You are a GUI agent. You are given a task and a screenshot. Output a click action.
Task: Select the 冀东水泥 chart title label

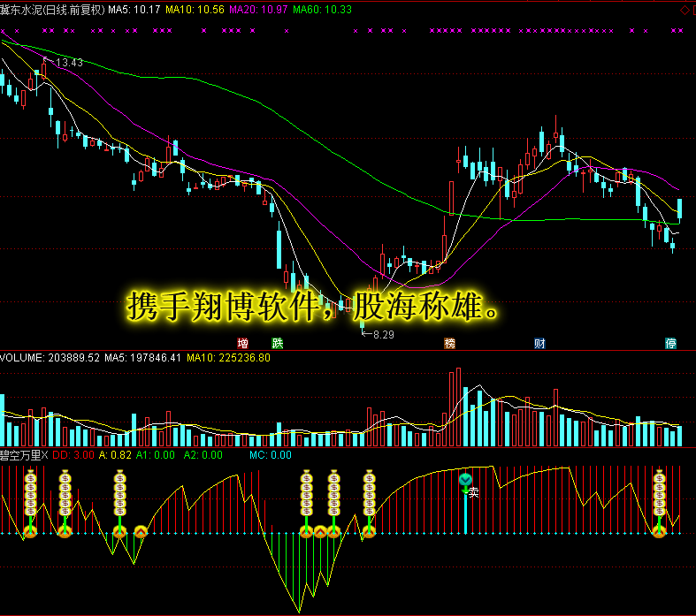click(x=52, y=10)
